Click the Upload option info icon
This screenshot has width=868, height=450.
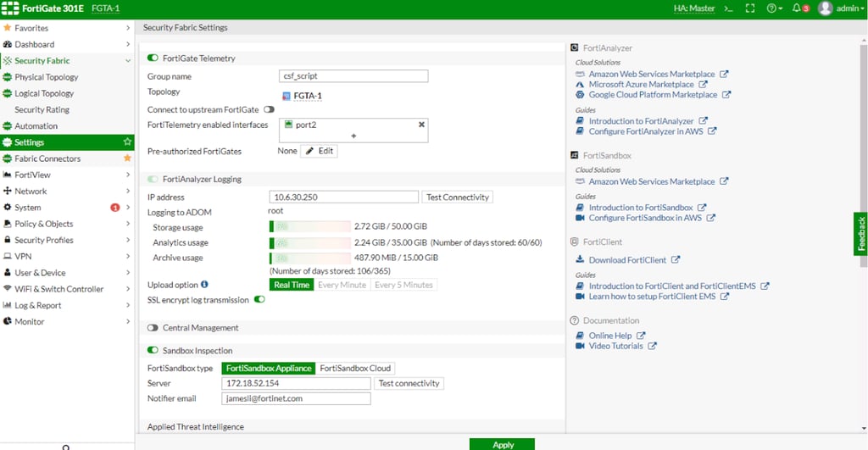(x=204, y=285)
